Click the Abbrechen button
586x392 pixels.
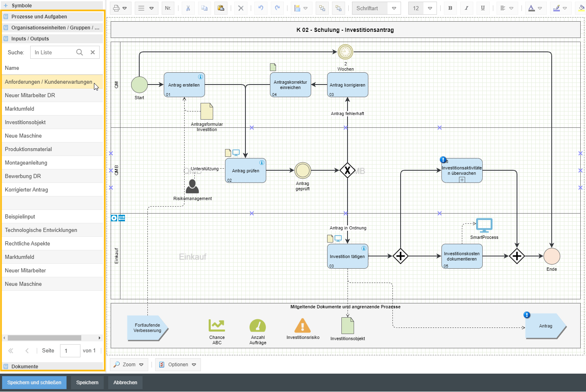click(125, 383)
